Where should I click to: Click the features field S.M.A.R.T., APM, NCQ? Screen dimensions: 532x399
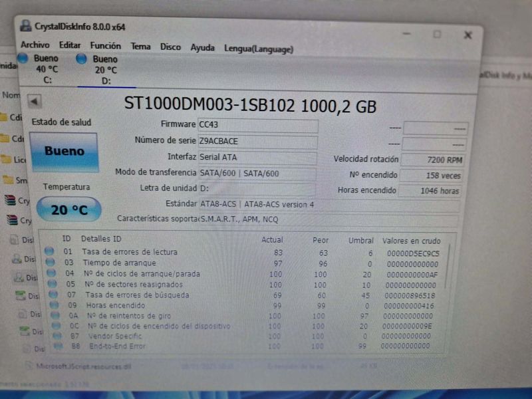tap(329, 219)
